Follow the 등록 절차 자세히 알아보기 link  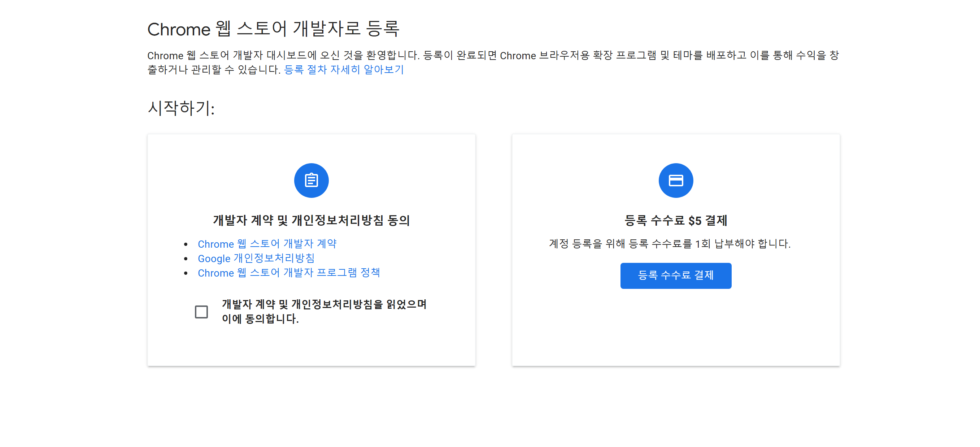(x=344, y=70)
